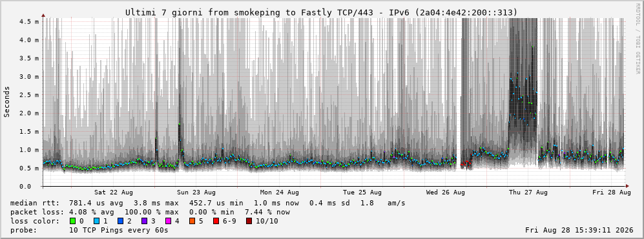Click the '3.0 m' y-axis value
This screenshot has height=239, width=644.
coord(29,76)
